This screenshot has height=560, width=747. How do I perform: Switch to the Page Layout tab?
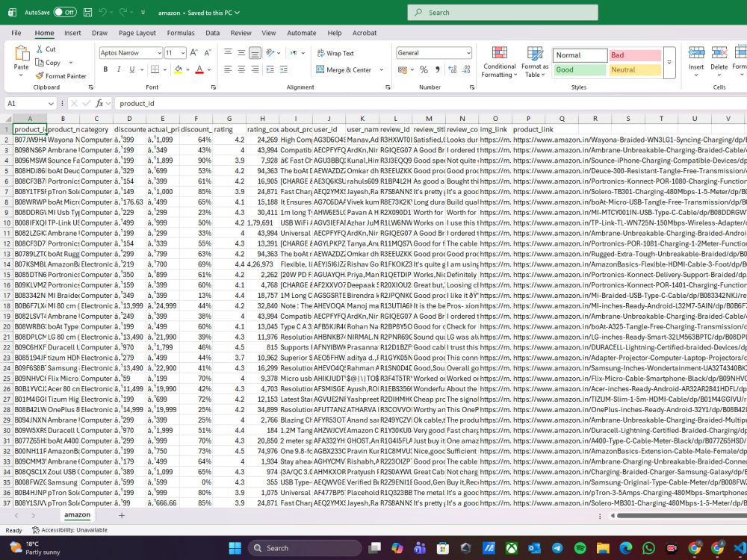[137, 33]
